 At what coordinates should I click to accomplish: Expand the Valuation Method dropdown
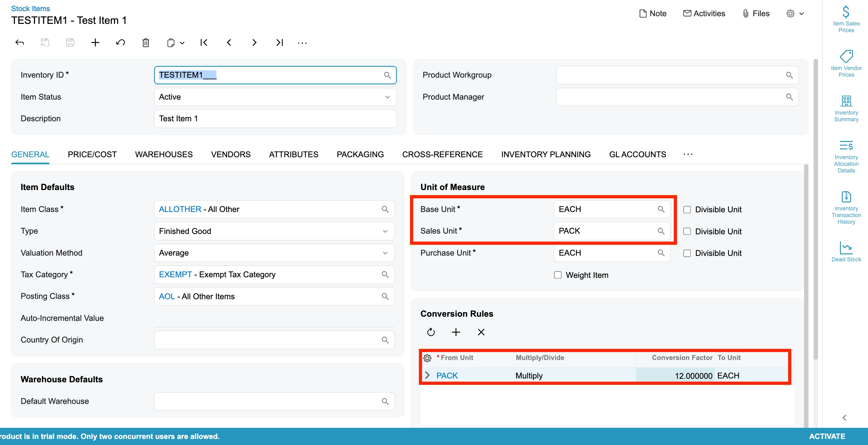tap(274, 253)
